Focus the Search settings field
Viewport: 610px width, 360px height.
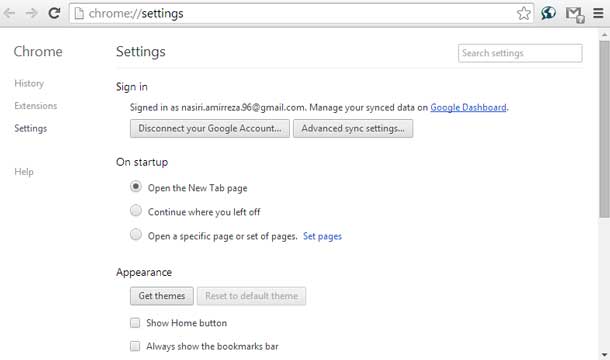click(520, 53)
